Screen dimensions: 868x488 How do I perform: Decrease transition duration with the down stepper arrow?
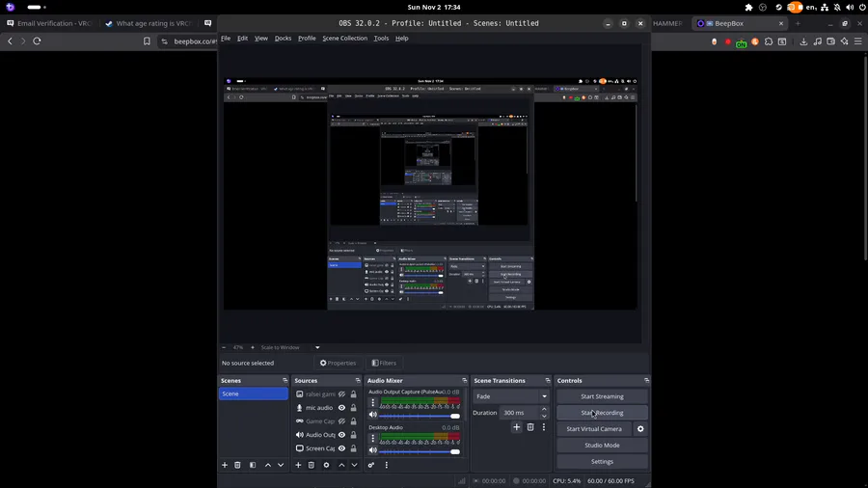[544, 416]
